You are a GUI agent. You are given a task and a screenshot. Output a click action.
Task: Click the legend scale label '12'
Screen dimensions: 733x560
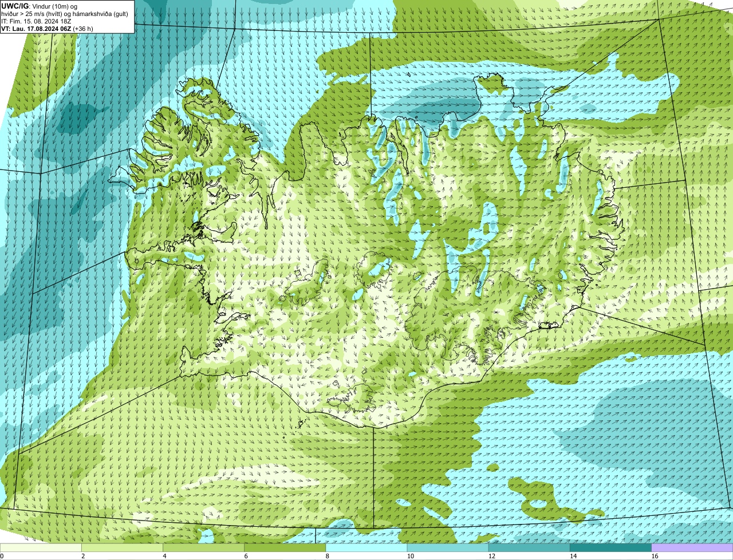click(491, 556)
